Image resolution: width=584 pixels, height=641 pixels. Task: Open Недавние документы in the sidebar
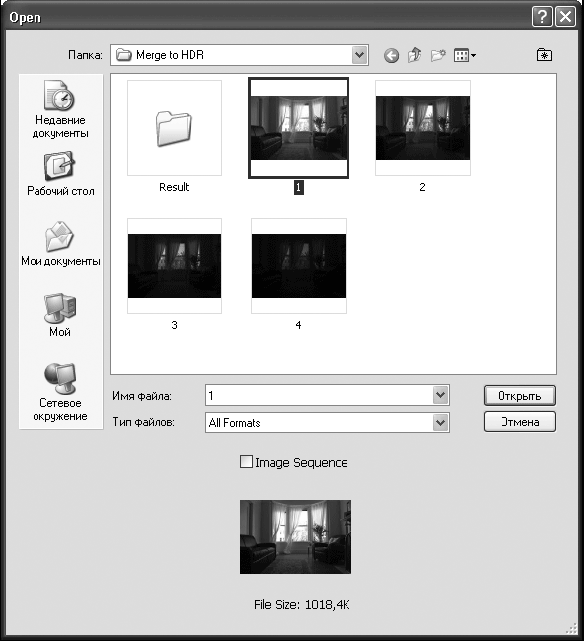tap(60, 109)
